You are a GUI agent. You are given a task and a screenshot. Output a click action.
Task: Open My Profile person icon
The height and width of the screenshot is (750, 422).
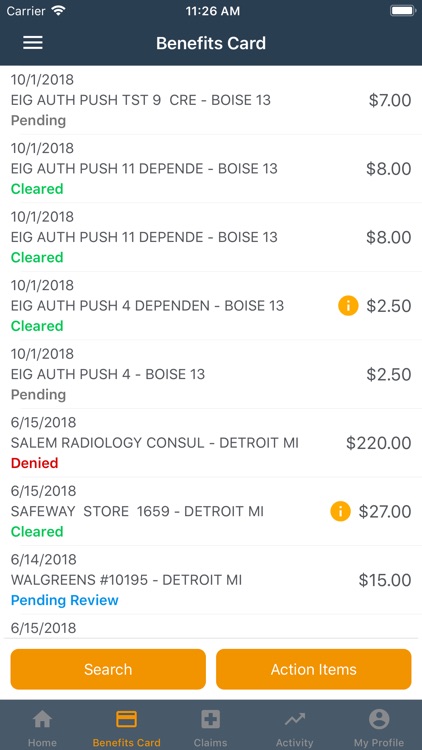pyautogui.click(x=379, y=719)
